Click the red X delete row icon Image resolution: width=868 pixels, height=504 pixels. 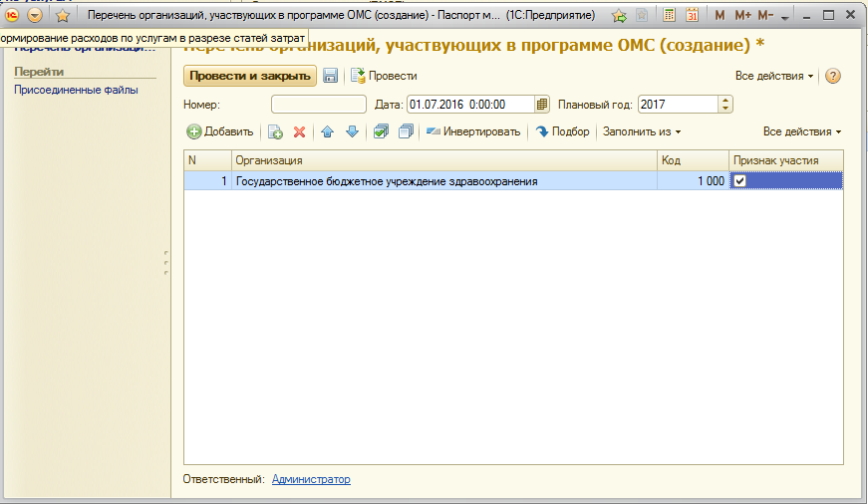coord(299,131)
